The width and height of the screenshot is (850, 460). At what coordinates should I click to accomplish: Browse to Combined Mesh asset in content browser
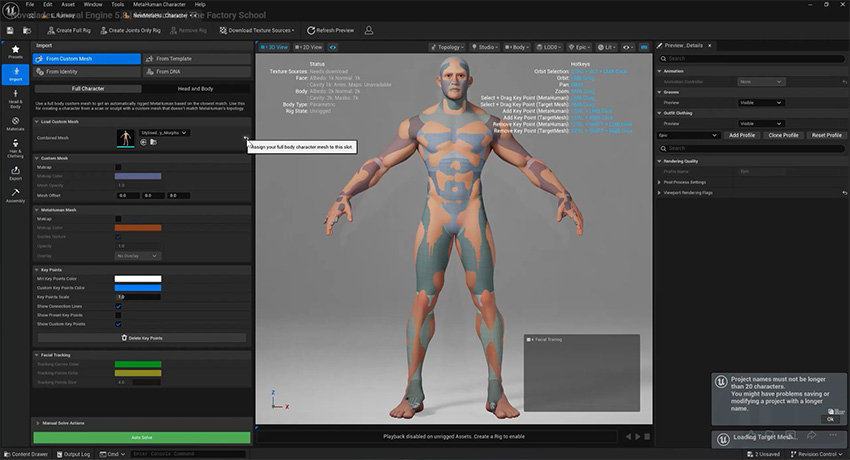[153, 142]
